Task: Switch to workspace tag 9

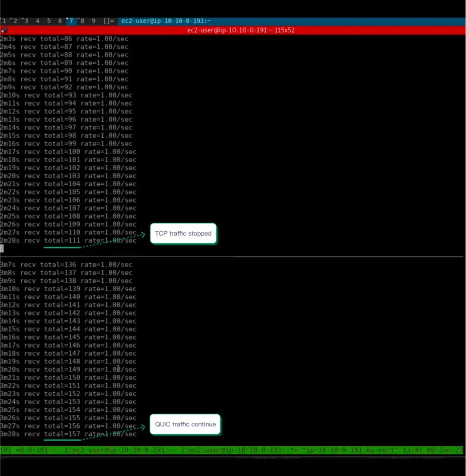Action: [x=94, y=21]
